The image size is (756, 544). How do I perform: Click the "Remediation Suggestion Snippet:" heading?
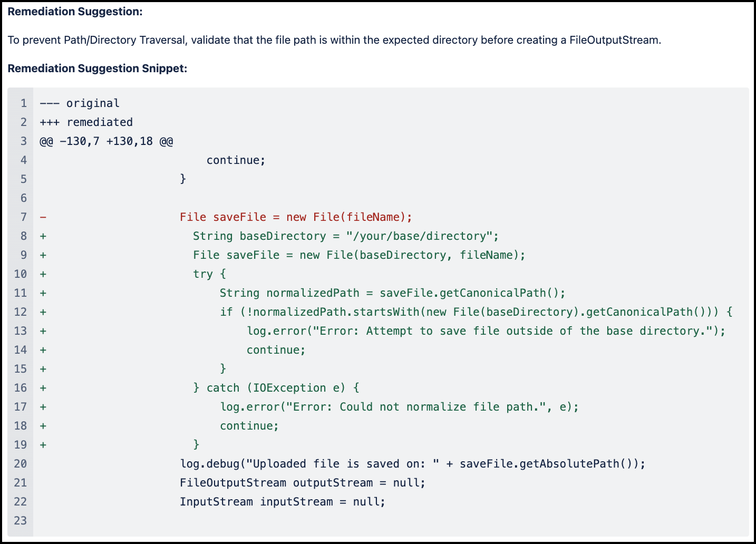98,69
